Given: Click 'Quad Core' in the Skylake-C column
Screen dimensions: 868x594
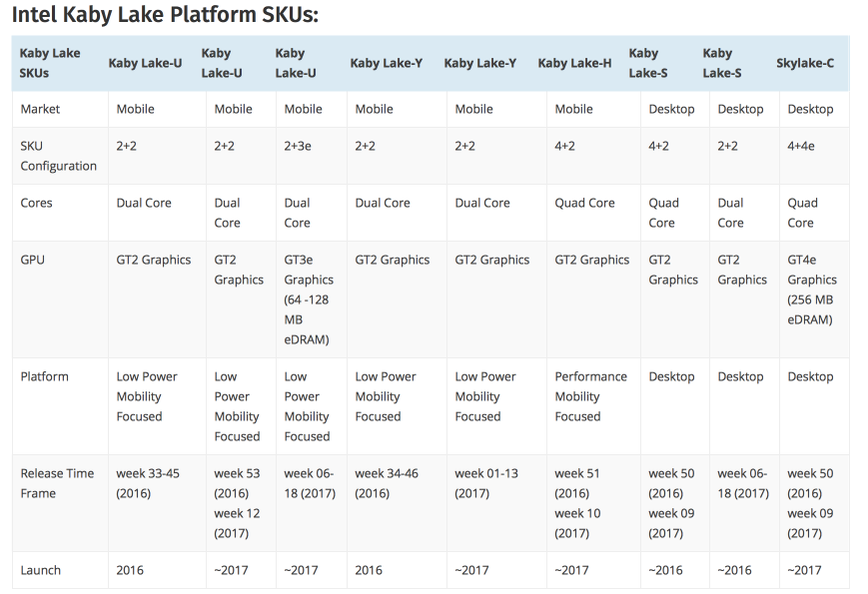Looking at the screenshot, I should [x=802, y=213].
